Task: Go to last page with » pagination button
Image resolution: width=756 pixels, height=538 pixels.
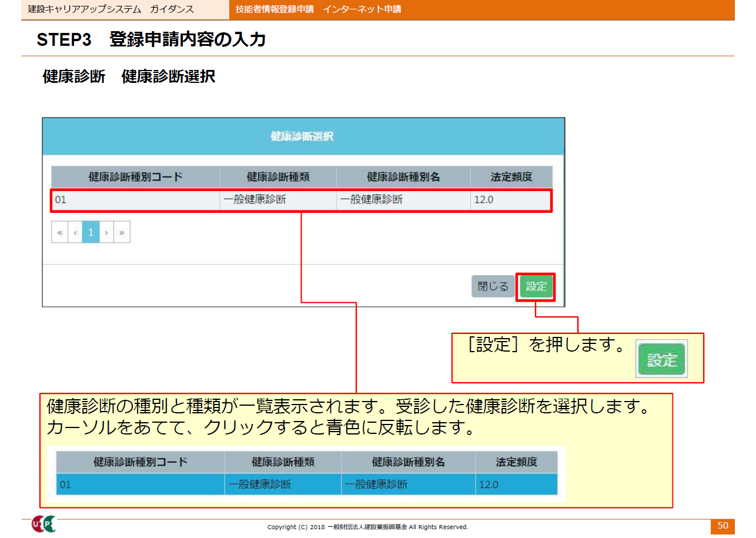Action: [x=122, y=232]
